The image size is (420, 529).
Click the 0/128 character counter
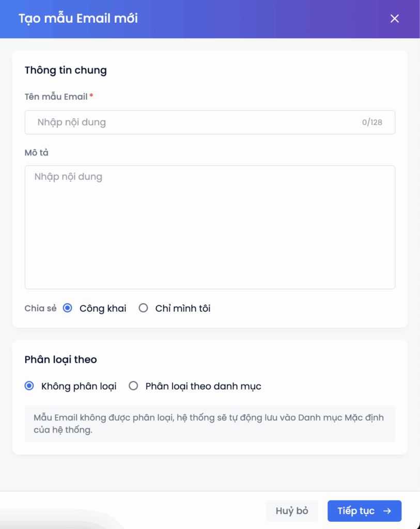click(x=372, y=122)
